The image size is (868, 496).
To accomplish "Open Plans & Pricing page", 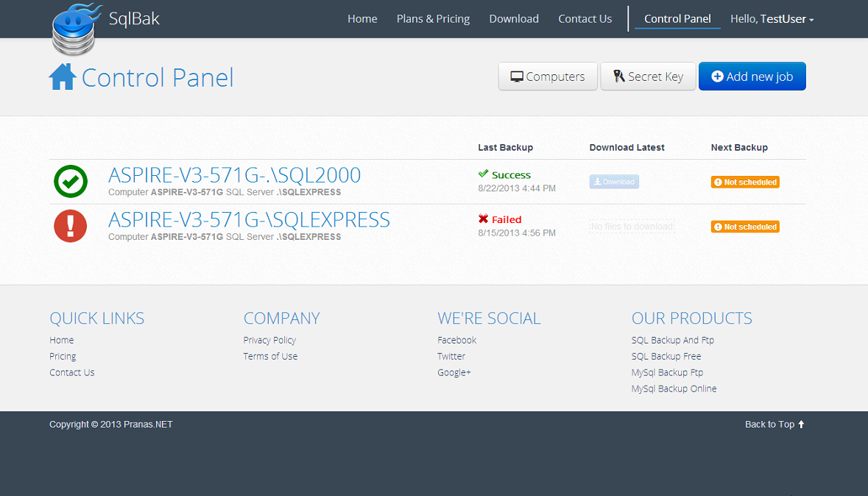I will pos(433,19).
